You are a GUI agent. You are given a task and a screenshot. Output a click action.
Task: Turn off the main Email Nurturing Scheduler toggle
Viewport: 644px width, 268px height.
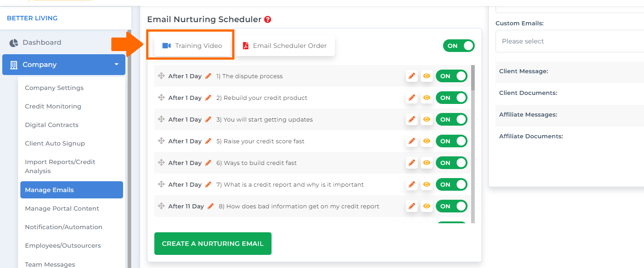pyautogui.click(x=459, y=46)
